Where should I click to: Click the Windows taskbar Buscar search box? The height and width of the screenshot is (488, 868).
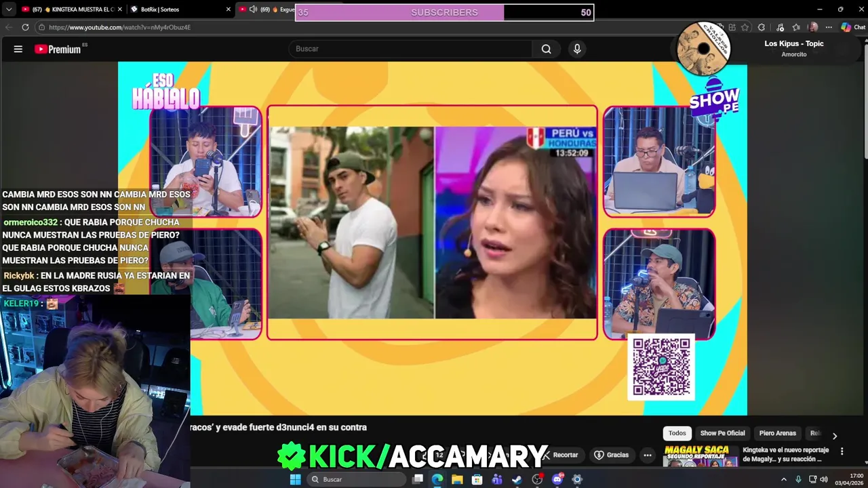356,479
